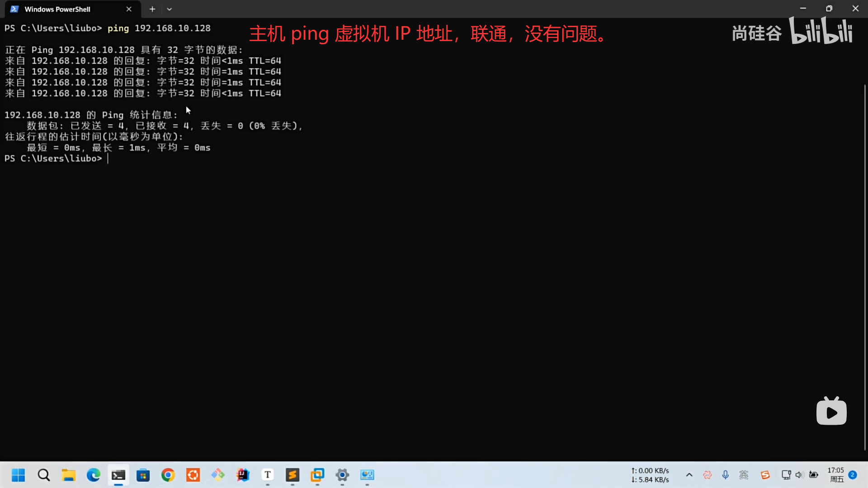Toggle input language 英 indicator
The height and width of the screenshot is (488, 868).
(x=744, y=475)
